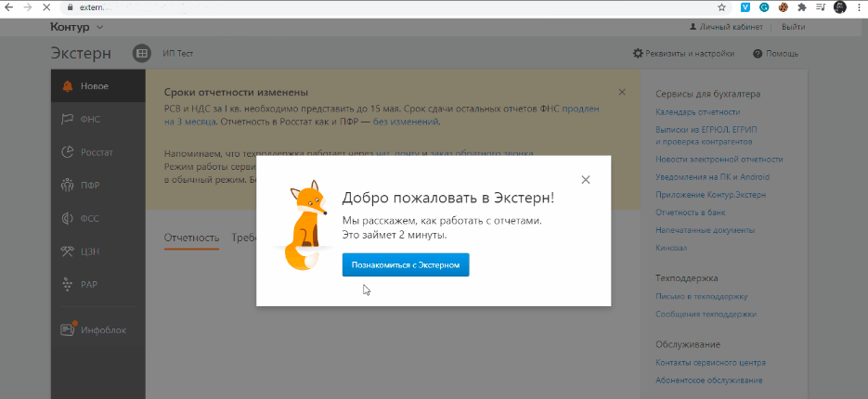The image size is (868, 399).
Task: Bookmark this page with the star icon
Action: pos(721,7)
